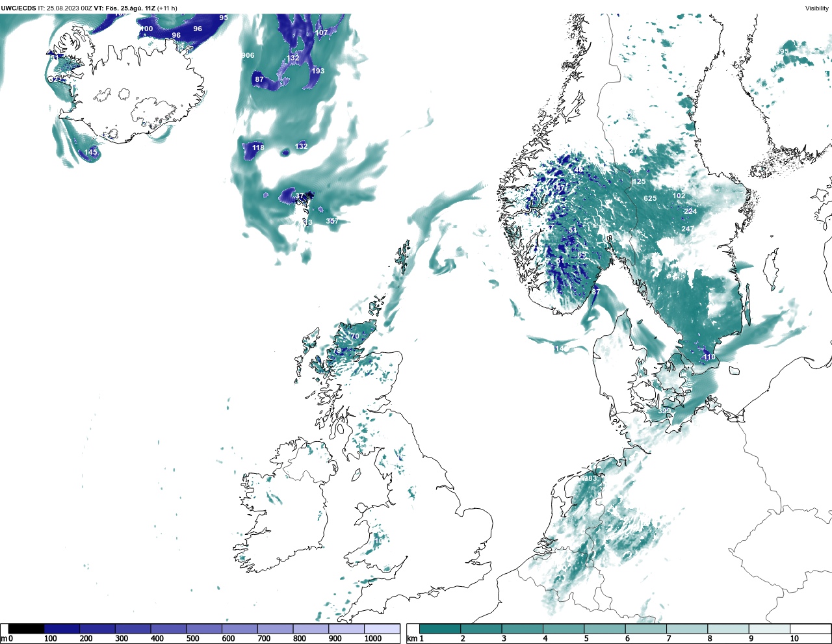Select the '5' tick on km scale
This screenshot has height=644, width=832.
pyautogui.click(x=585, y=639)
